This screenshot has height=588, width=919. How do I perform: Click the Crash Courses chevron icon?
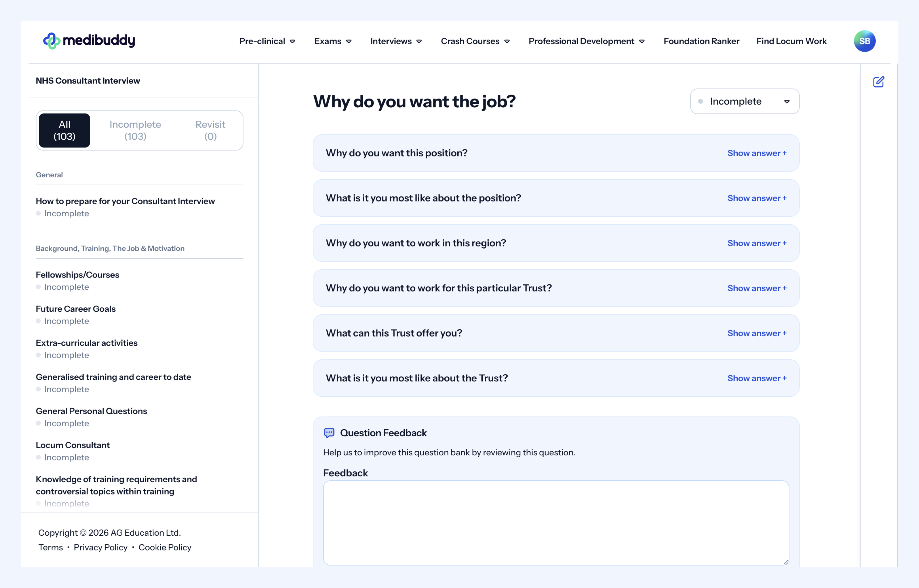pyautogui.click(x=507, y=41)
